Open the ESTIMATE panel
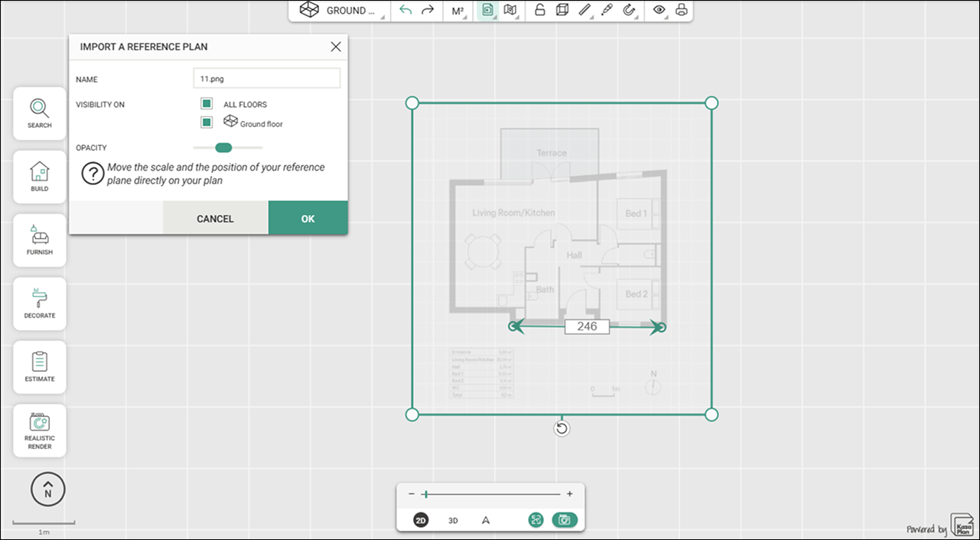 pyautogui.click(x=40, y=367)
